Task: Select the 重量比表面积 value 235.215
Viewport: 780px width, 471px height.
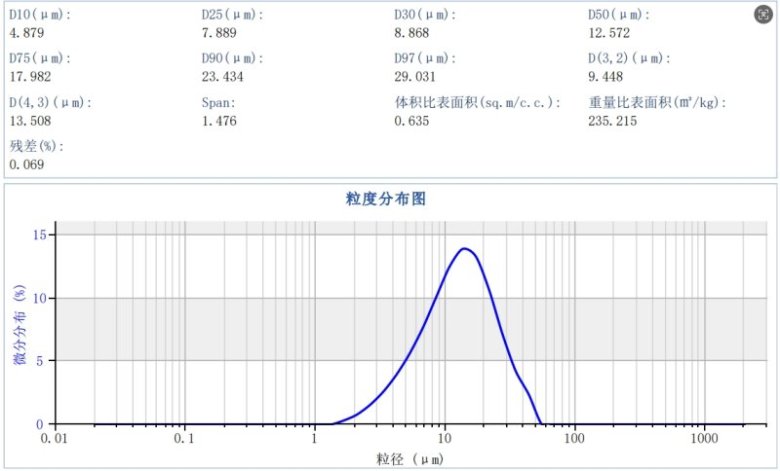Action: coord(613,120)
